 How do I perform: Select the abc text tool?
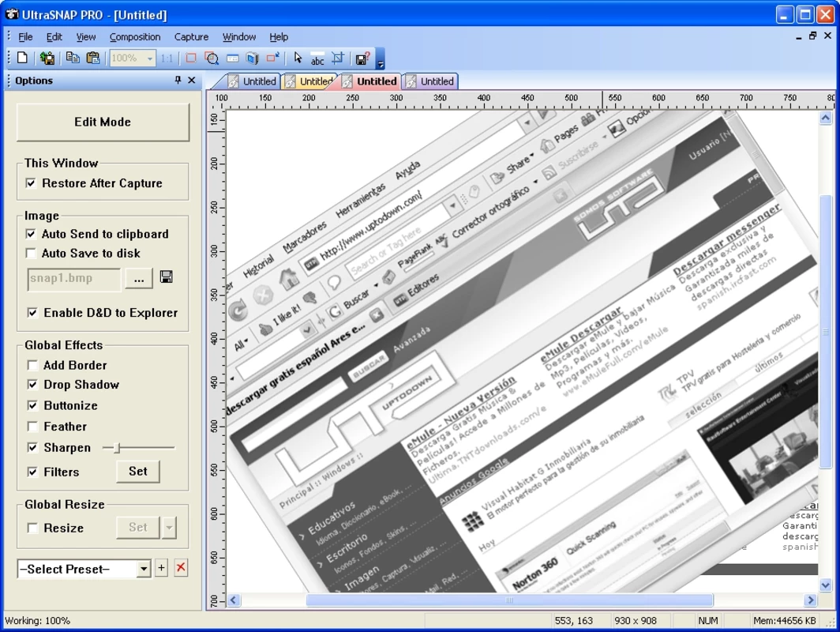[x=317, y=58]
